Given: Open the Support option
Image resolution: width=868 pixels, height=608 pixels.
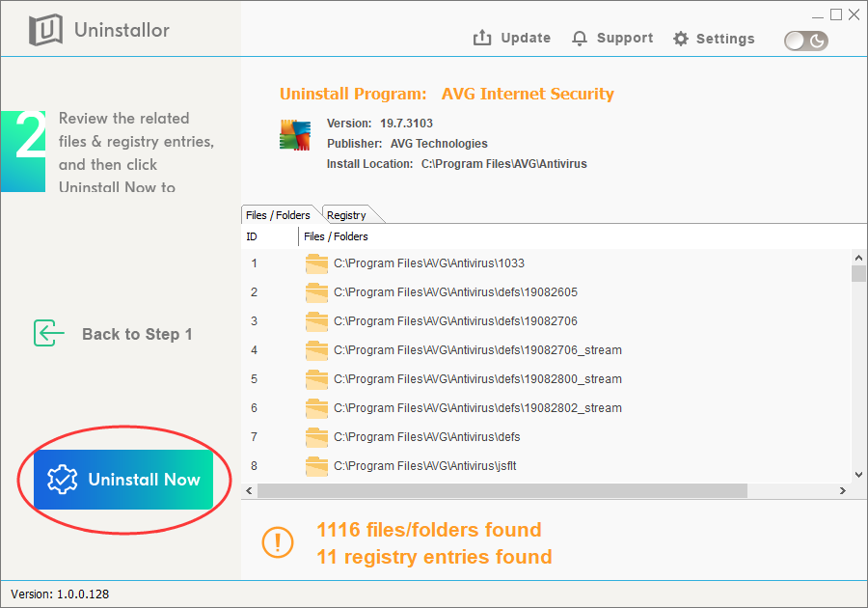Looking at the screenshot, I should 612,39.
